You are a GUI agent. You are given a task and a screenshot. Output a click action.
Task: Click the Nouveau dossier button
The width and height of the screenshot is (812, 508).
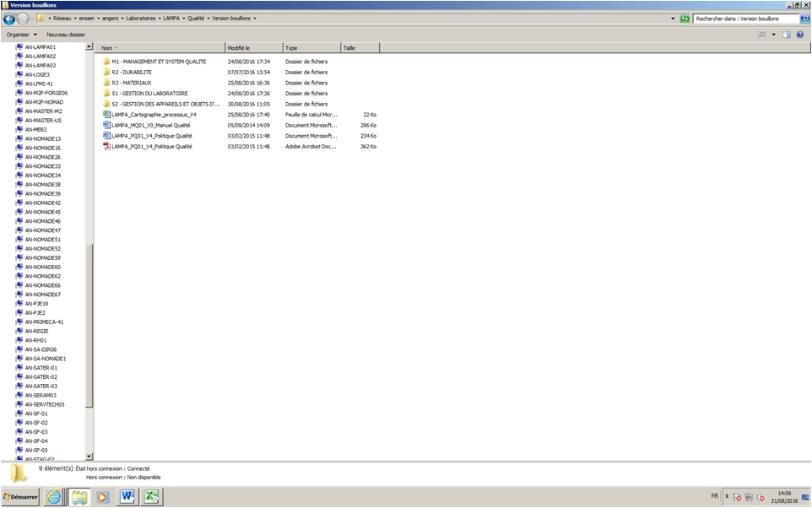[x=66, y=35]
